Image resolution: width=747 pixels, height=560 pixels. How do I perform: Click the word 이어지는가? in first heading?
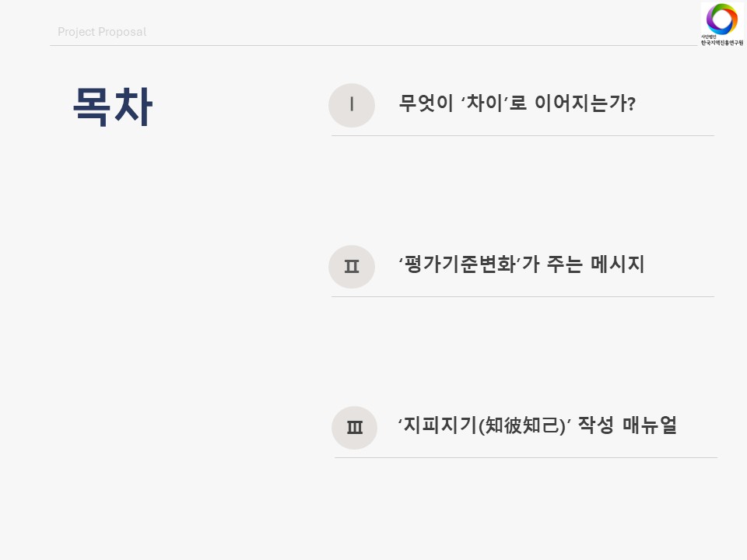[x=585, y=103]
